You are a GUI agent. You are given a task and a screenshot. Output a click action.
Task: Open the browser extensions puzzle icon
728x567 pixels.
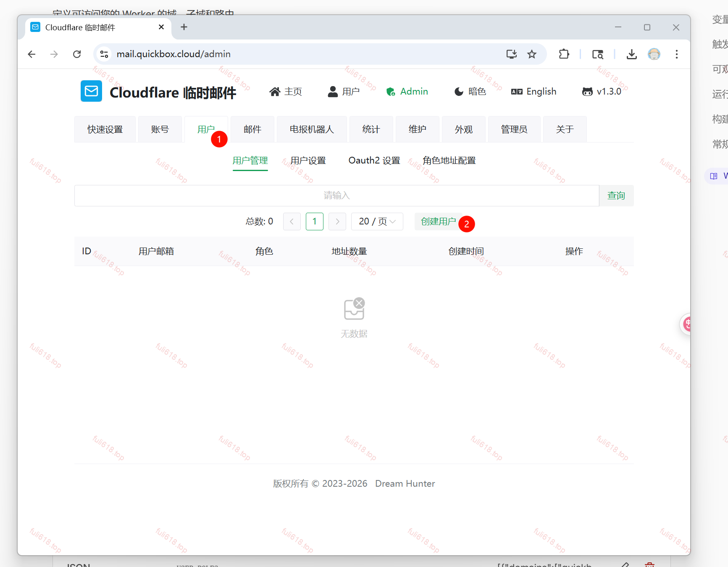pos(564,54)
